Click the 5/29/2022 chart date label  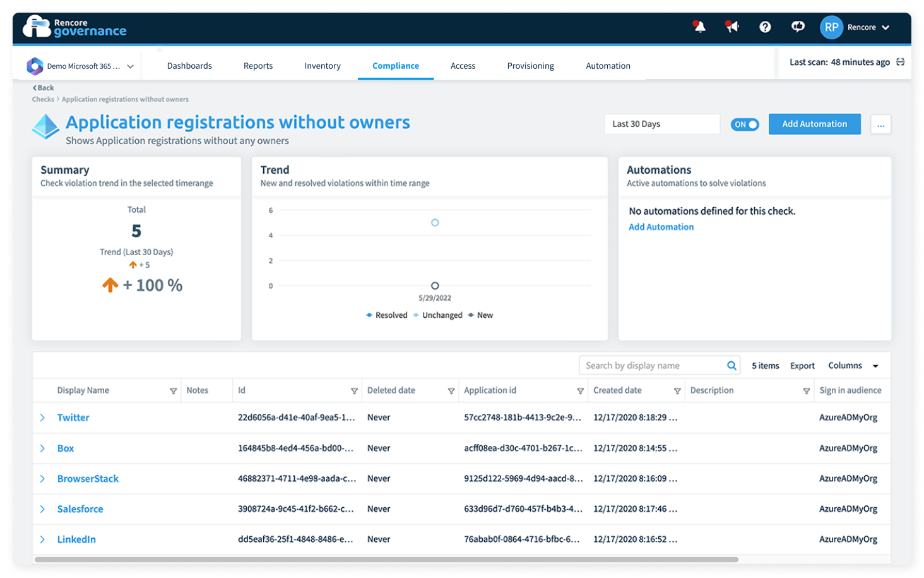point(435,298)
